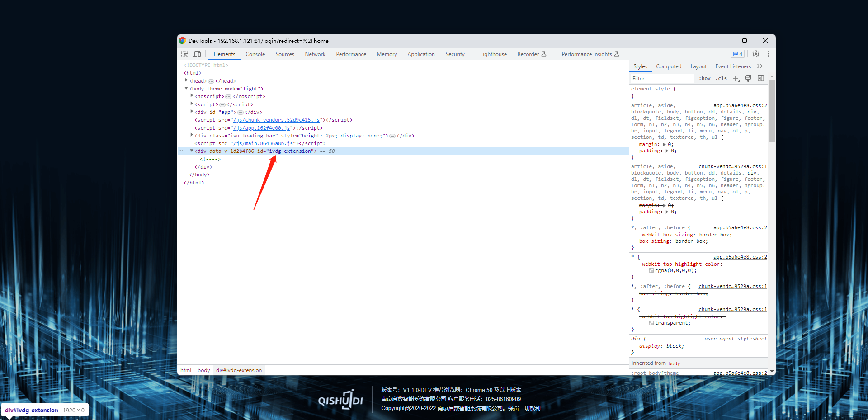This screenshot has height=420, width=868.
Task: Expand the div id app node
Action: click(192, 111)
